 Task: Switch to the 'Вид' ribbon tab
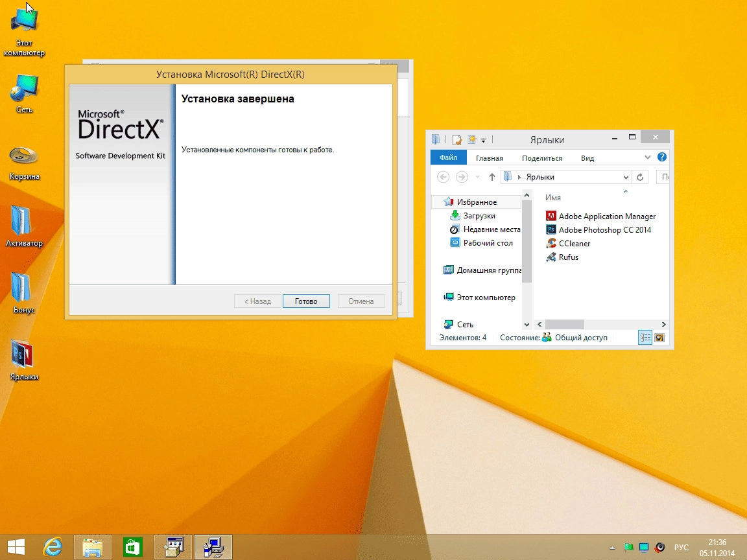click(x=587, y=157)
